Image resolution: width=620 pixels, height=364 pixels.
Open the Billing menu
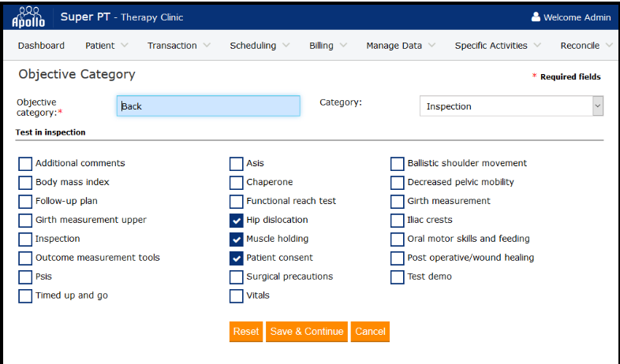(x=327, y=46)
